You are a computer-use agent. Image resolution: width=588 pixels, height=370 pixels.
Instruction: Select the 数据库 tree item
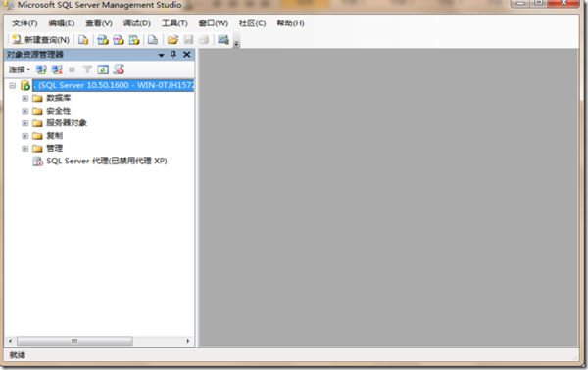(x=59, y=98)
